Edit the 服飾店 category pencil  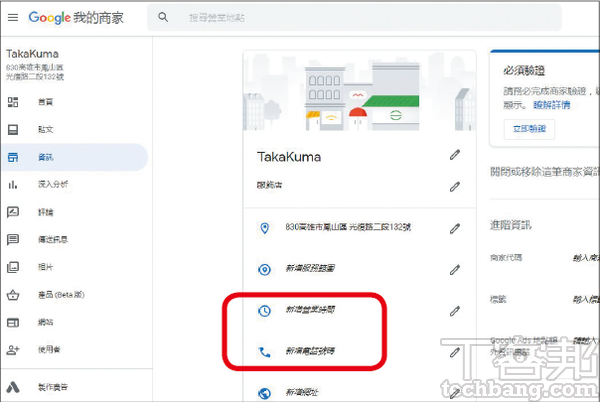click(455, 187)
